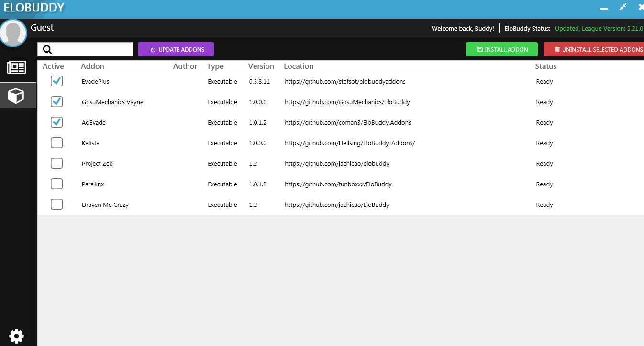Click the jachicao/EloBuddy location for Draven
The width and height of the screenshot is (644, 346).
pyautogui.click(x=337, y=205)
